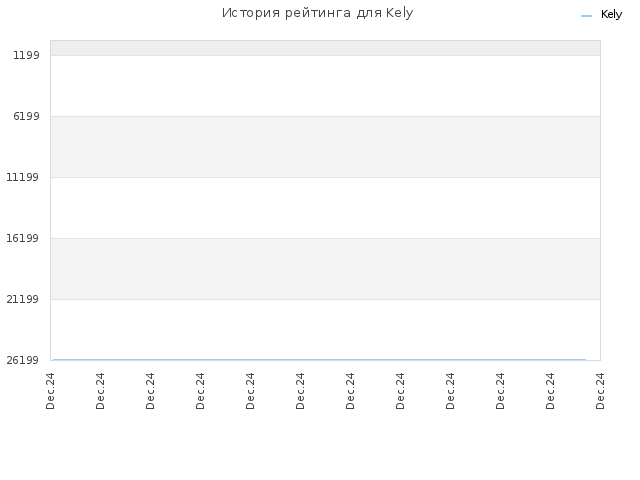Click the 6199 y-axis label
The height and width of the screenshot is (480, 640).
[x=26, y=116]
